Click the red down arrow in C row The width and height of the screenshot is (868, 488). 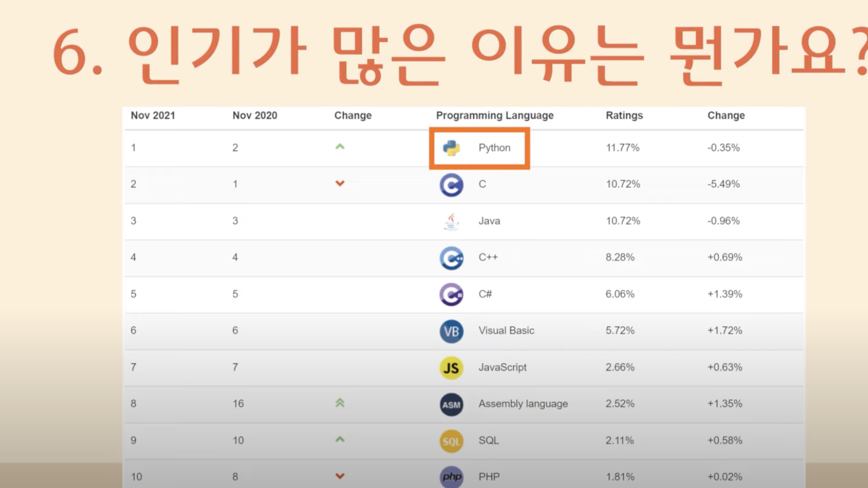coord(340,183)
